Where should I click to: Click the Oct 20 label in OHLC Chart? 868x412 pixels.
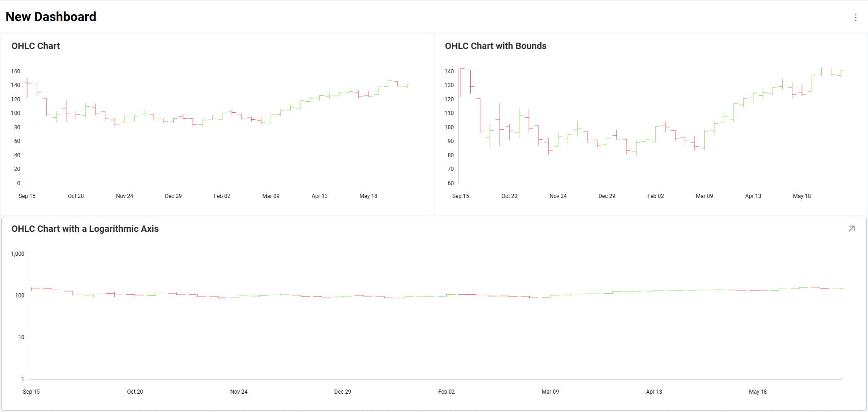click(76, 196)
